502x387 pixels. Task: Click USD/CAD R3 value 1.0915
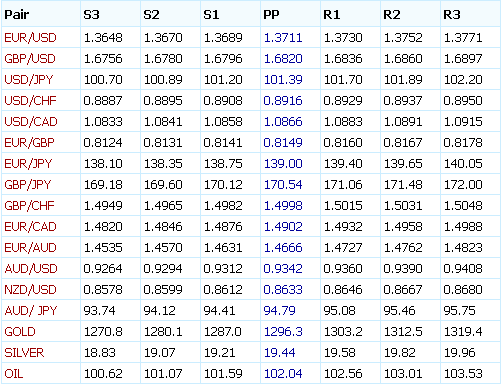pos(463,122)
